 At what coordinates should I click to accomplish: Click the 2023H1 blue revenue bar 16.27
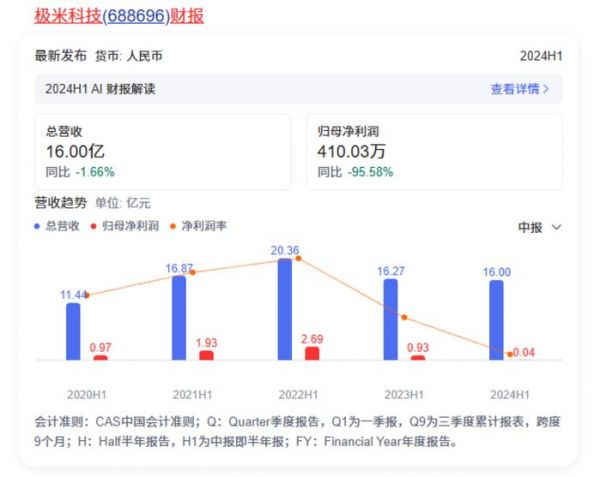point(391,320)
